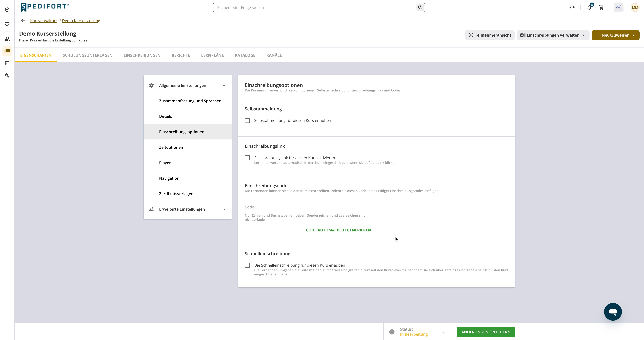Enable Selbstabmeldung für diesen Kurs checkbox
The image size is (644, 340).
[247, 121]
